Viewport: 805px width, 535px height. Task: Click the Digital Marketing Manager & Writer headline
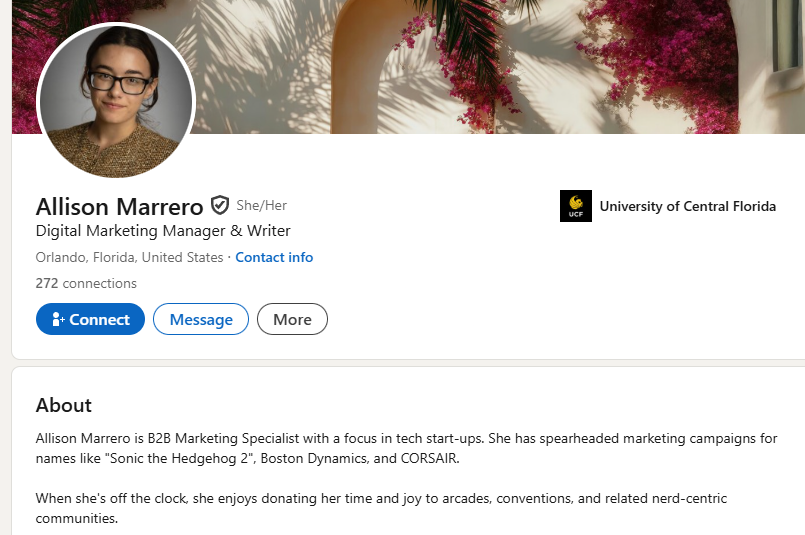(163, 231)
